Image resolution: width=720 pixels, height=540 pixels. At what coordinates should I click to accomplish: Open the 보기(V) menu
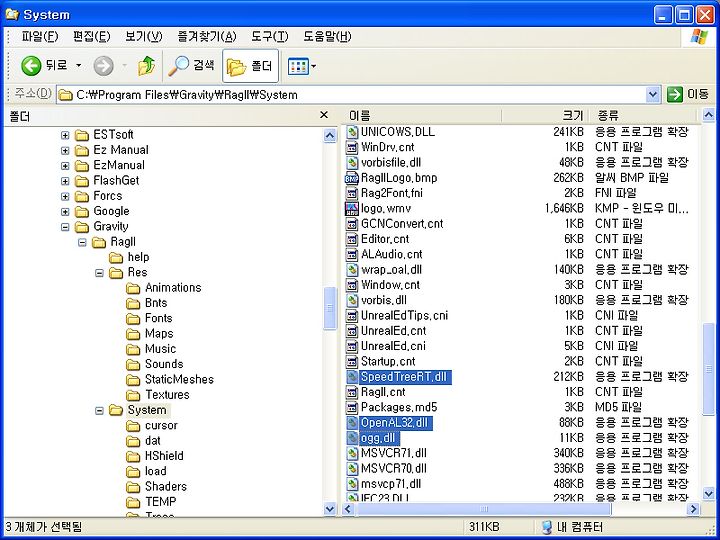(144, 37)
